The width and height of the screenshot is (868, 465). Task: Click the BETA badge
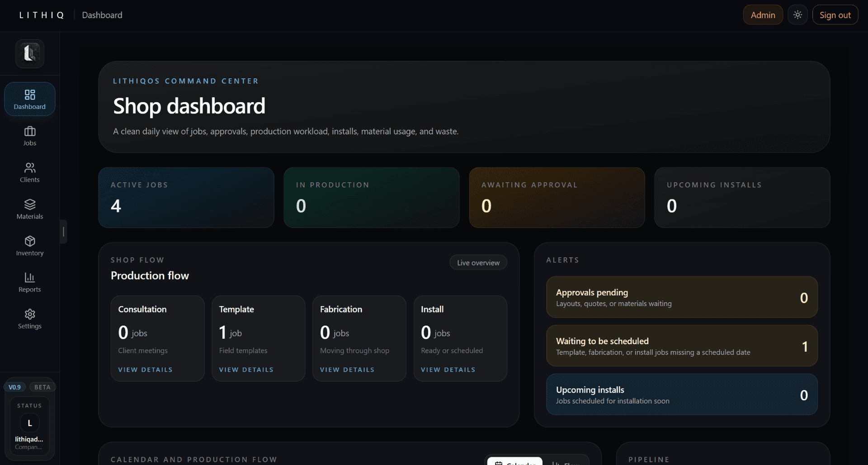click(x=42, y=387)
